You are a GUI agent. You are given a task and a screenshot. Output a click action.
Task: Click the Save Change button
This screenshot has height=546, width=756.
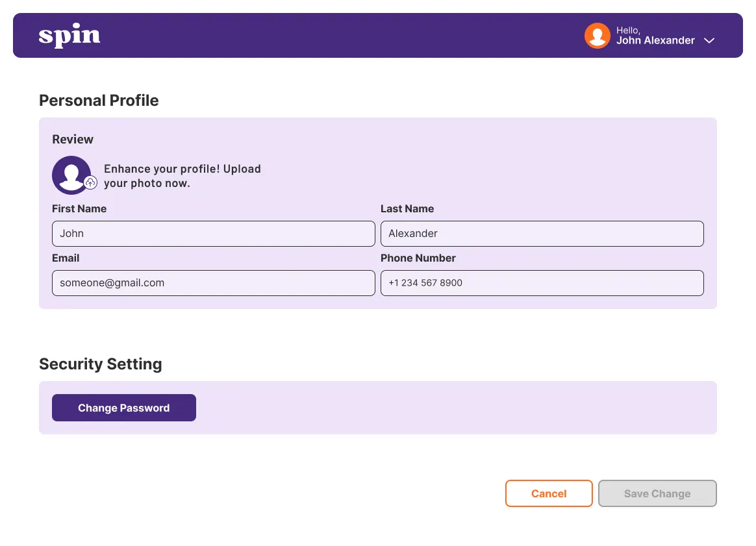pos(657,493)
